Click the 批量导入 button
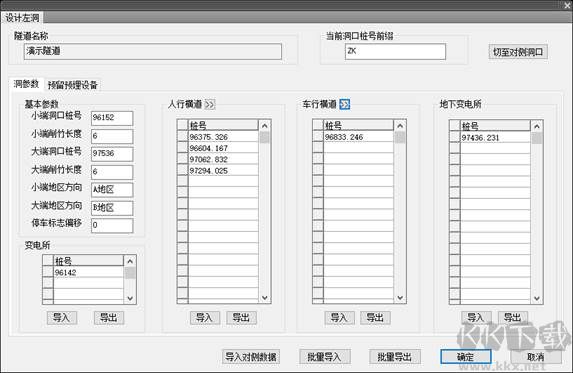573x373 pixels. (325, 357)
